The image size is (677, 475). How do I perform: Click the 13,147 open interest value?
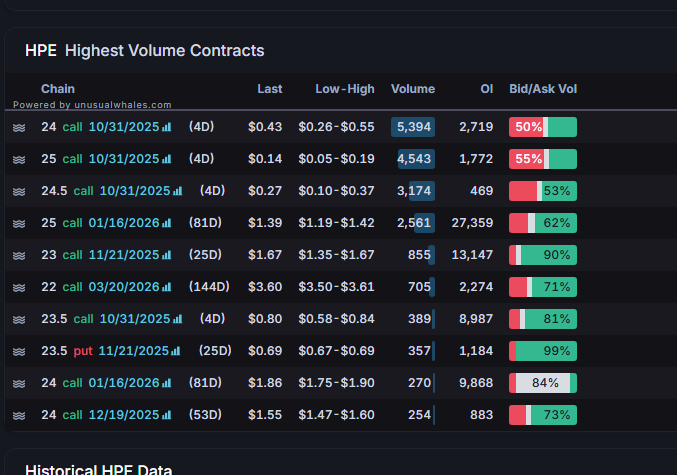coord(472,255)
